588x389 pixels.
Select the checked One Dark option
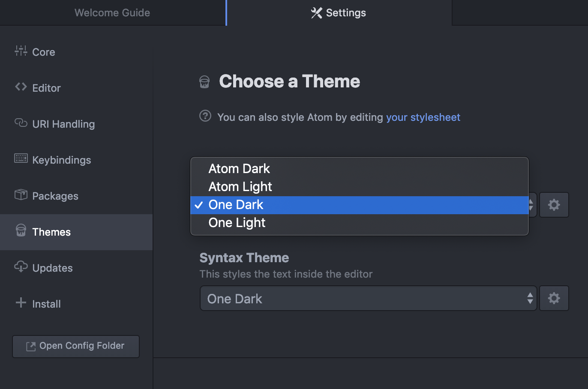tap(360, 205)
